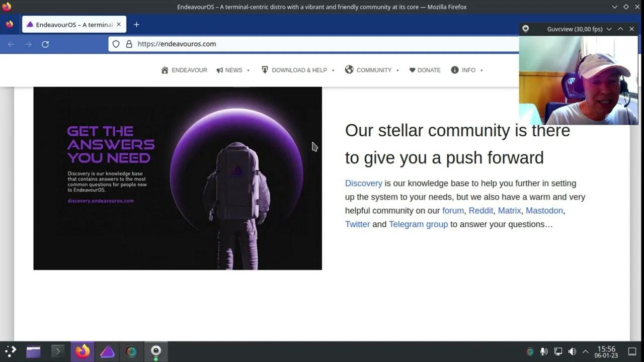The width and height of the screenshot is (644, 362).
Task: Switch to Firefox in the taskbar
Action: point(83,351)
